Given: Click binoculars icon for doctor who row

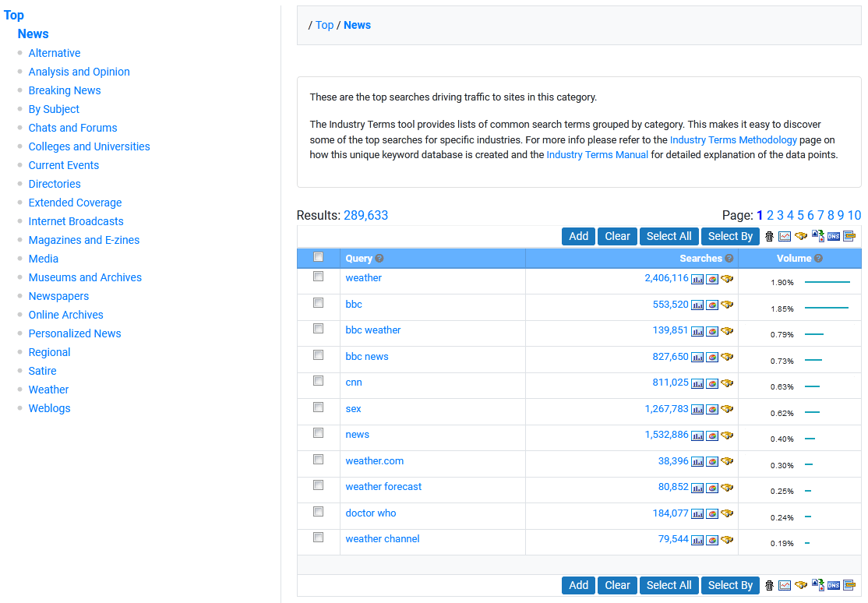Looking at the screenshot, I should pyautogui.click(x=727, y=513).
